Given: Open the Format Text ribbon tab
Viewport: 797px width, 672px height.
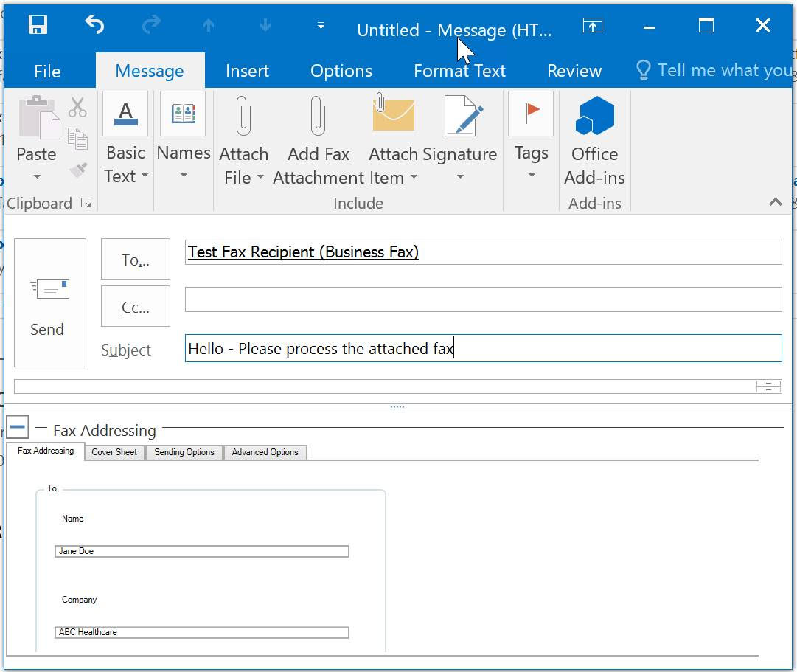Looking at the screenshot, I should click(459, 70).
